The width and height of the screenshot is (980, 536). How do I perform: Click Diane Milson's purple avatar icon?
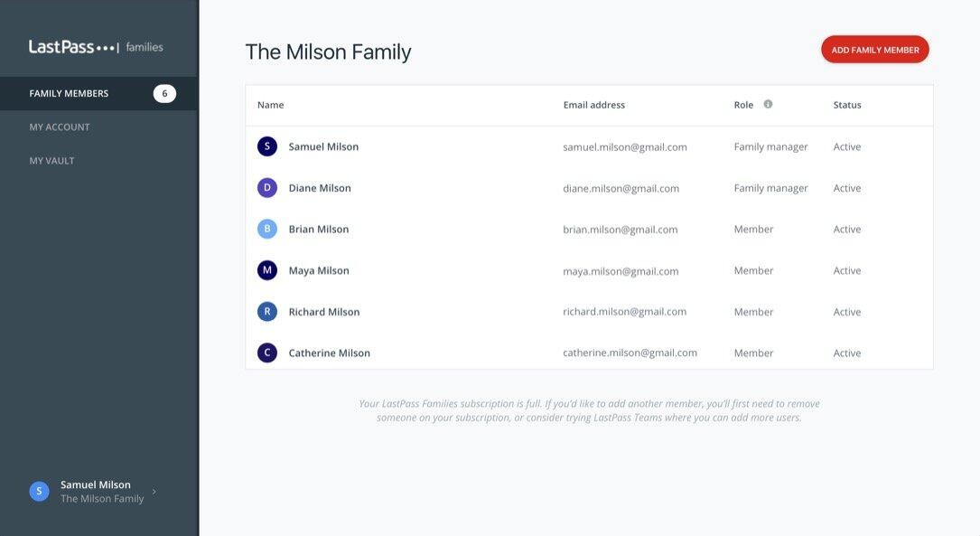tap(266, 188)
